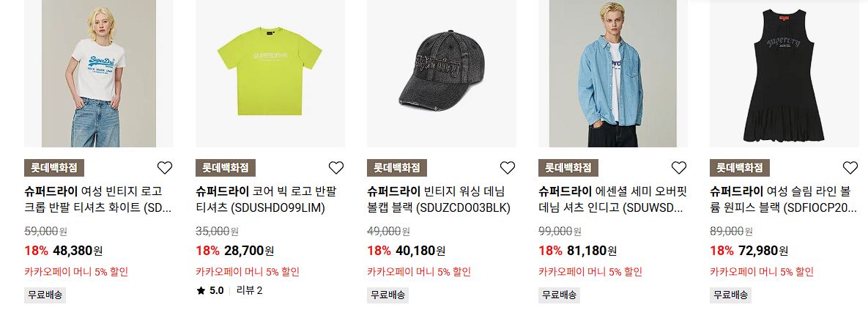Image resolution: width=868 pixels, height=313 pixels.
Task: Open denim shirt model photo
Action: point(613,73)
